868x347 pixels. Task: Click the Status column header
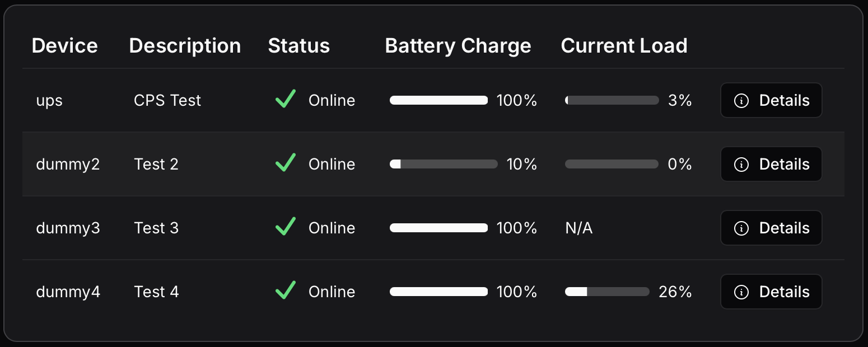tap(299, 46)
